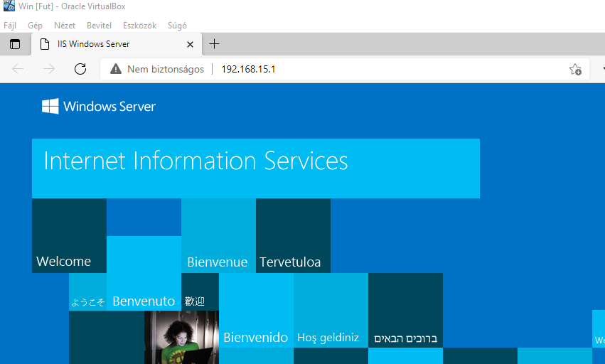Click the VirtualBox window title icon
605x364 pixels.
pyautogui.click(x=9, y=6)
